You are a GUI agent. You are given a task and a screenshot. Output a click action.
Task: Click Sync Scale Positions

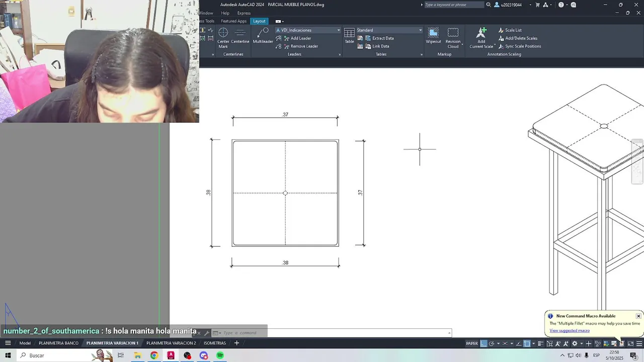520,46
